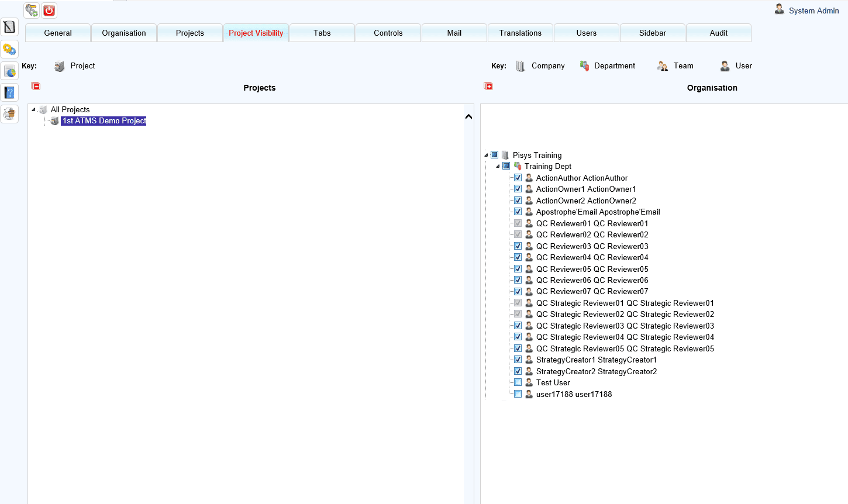Check the user17188 checkbox
This screenshot has height=504, width=848.
[518, 394]
